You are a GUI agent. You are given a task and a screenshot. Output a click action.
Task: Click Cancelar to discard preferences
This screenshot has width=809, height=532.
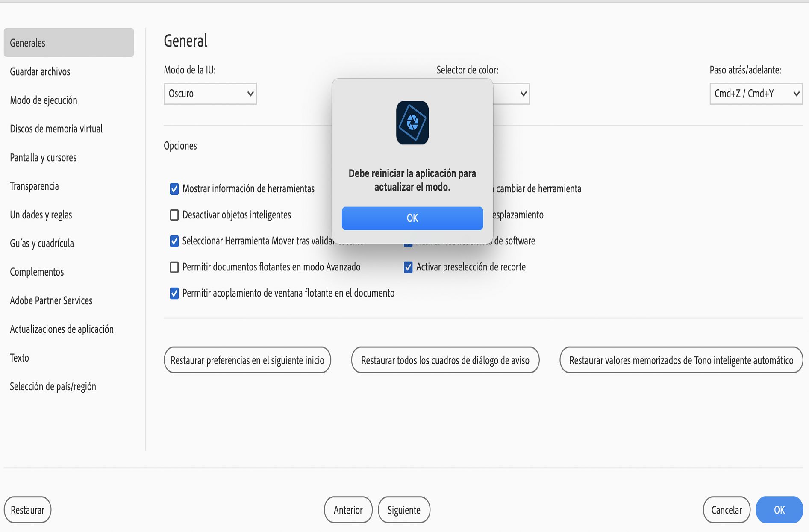click(727, 510)
